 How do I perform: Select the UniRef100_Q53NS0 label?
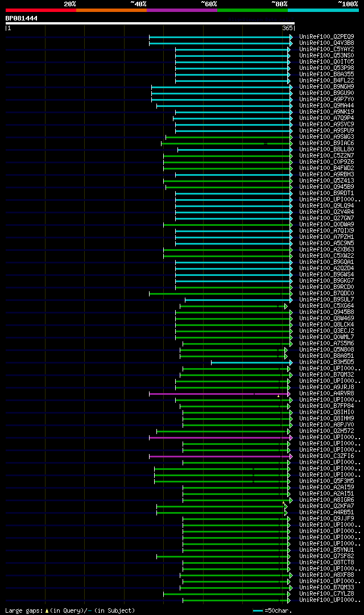coord(326,56)
